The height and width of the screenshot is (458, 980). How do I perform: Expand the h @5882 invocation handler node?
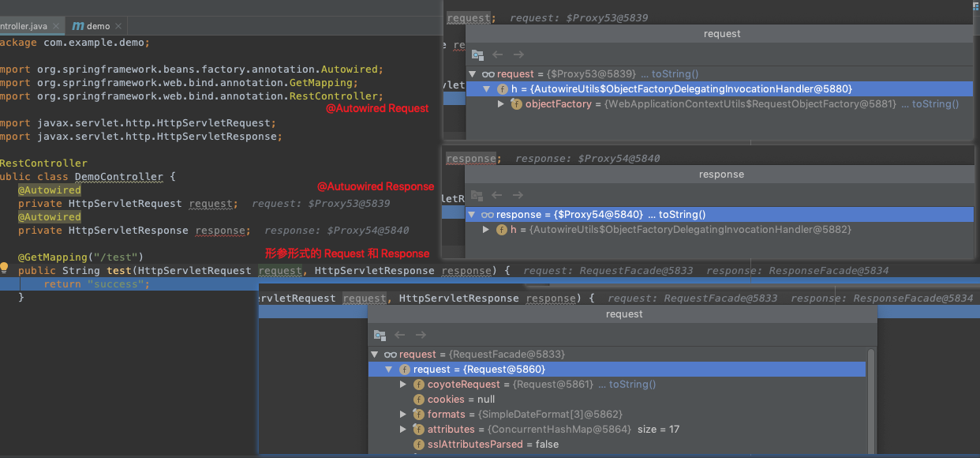coord(487,230)
